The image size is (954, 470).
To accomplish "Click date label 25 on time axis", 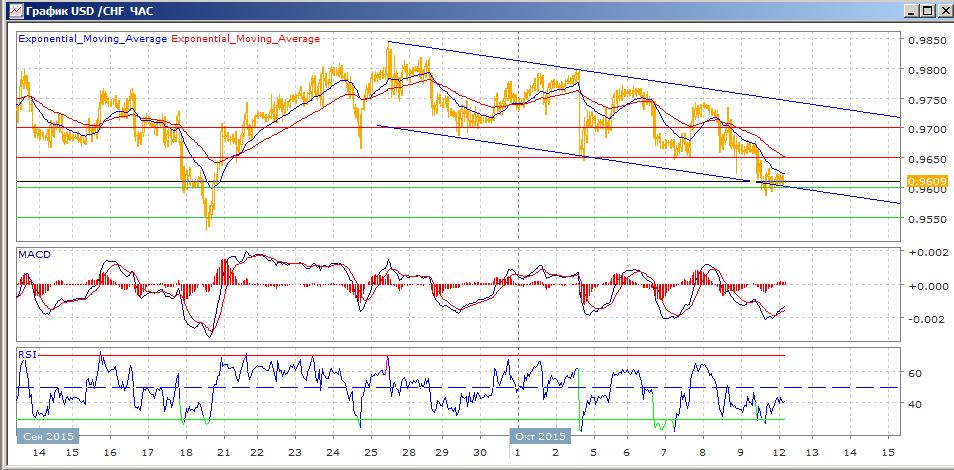I will click(x=371, y=453).
